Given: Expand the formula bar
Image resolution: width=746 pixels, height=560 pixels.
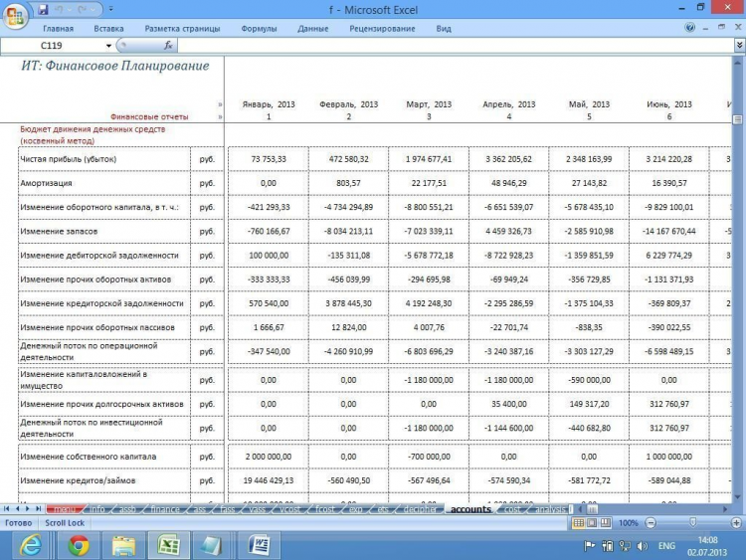Looking at the screenshot, I should point(738,46).
